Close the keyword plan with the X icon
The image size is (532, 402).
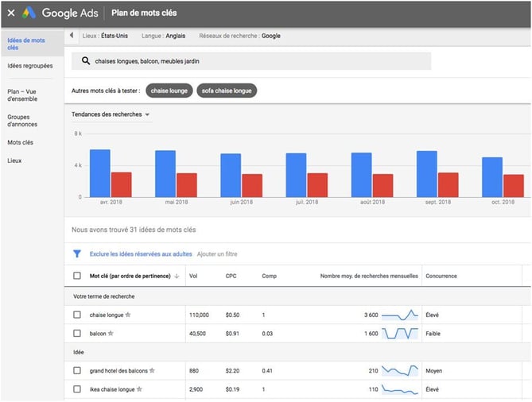pyautogui.click(x=11, y=13)
